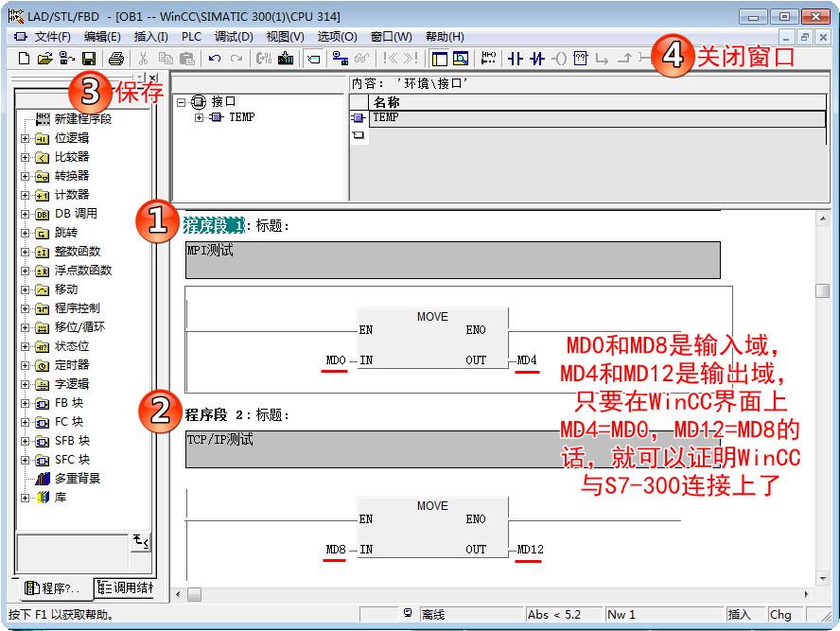Click open branch toolbar icon
The image size is (840, 631).
(x=603, y=58)
